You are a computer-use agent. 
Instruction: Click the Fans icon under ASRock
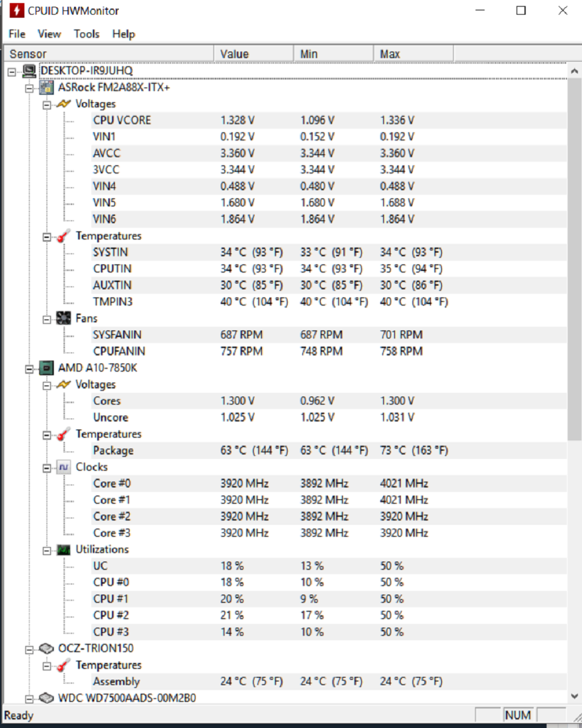point(63,319)
